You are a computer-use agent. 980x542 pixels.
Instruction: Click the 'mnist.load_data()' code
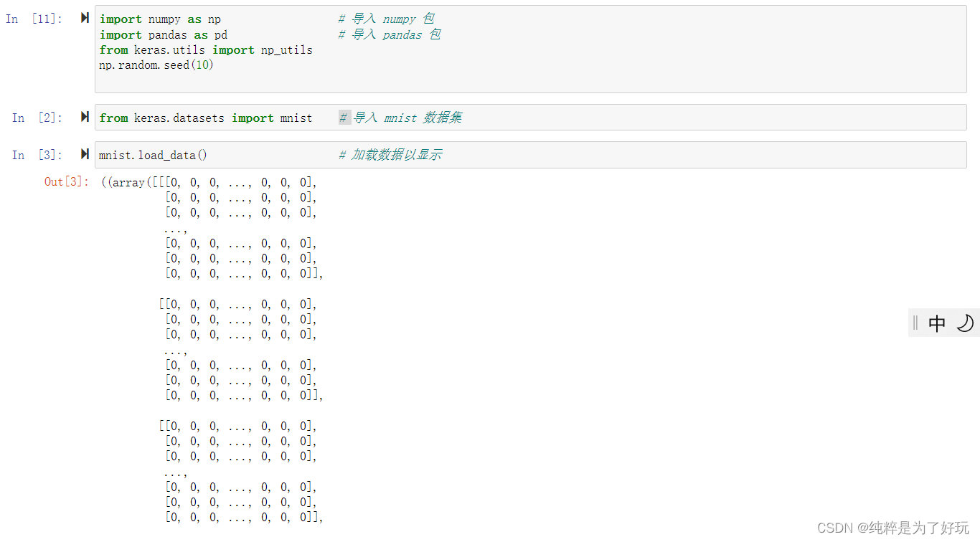[153, 155]
